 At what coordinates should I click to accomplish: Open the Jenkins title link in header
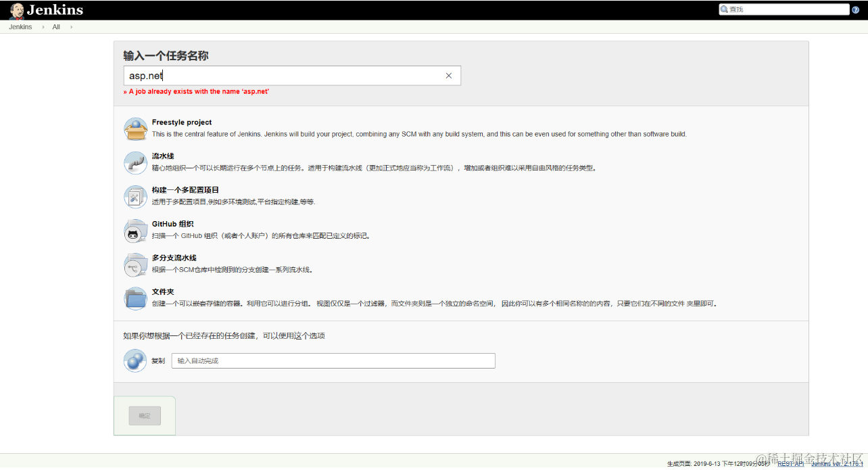click(55, 9)
